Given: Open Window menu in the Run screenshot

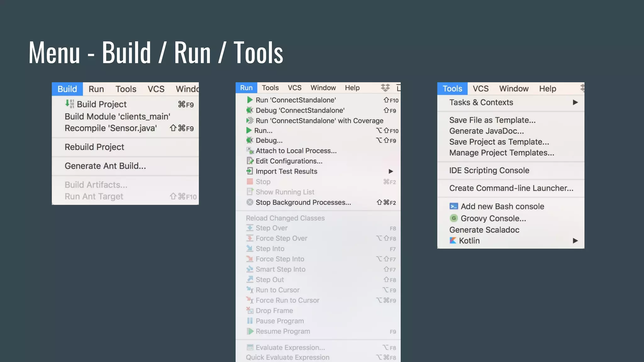Looking at the screenshot, I should [x=323, y=88].
